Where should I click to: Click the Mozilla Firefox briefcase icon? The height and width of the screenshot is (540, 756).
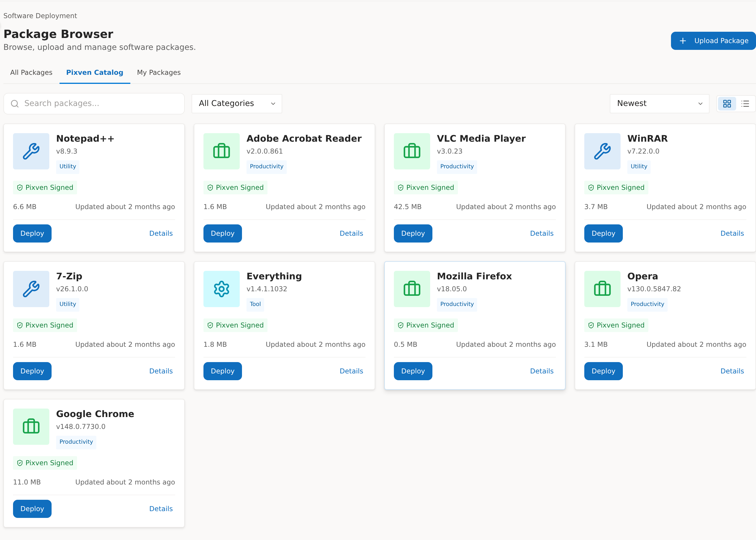tap(412, 289)
